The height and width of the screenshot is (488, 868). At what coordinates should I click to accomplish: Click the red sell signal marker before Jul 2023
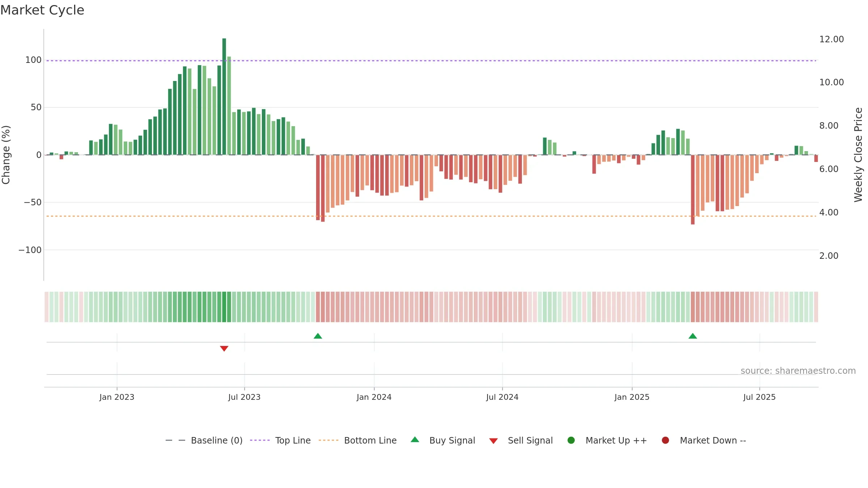tap(224, 348)
